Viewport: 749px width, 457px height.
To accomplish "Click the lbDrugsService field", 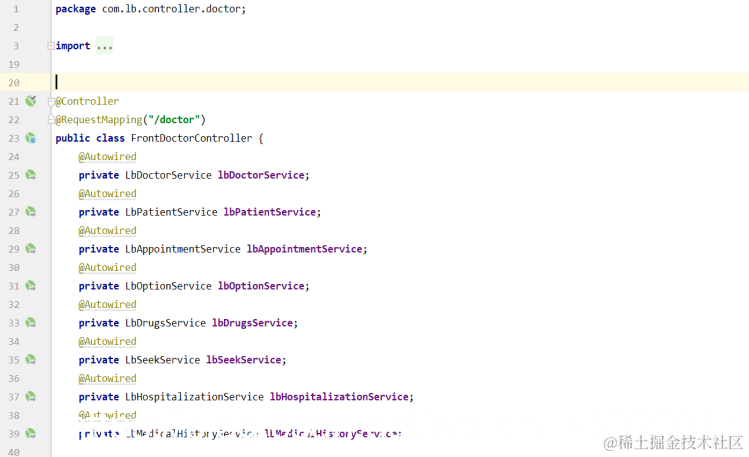I will coord(252,323).
